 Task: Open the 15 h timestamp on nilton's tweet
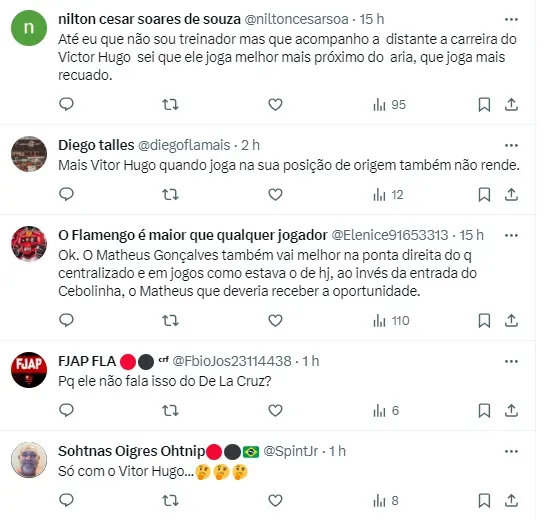(x=372, y=19)
